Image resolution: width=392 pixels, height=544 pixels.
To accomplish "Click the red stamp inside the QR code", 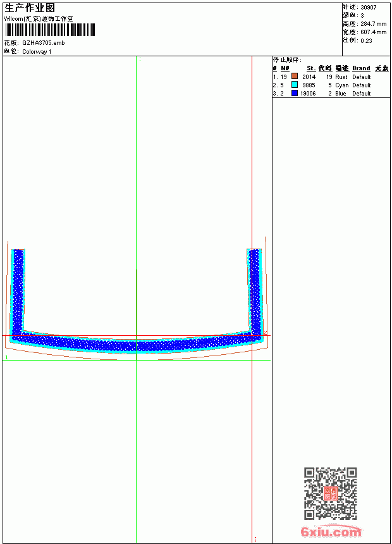I will (x=331, y=493).
